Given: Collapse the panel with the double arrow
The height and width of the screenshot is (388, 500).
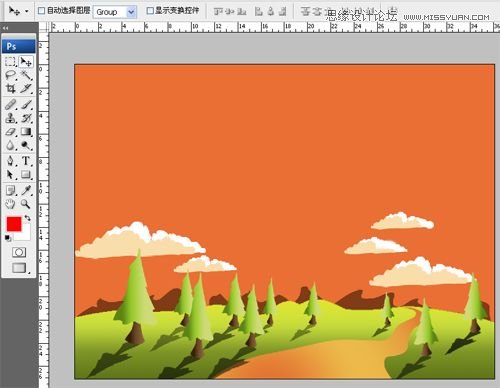Looking at the screenshot, I should tap(5, 28).
